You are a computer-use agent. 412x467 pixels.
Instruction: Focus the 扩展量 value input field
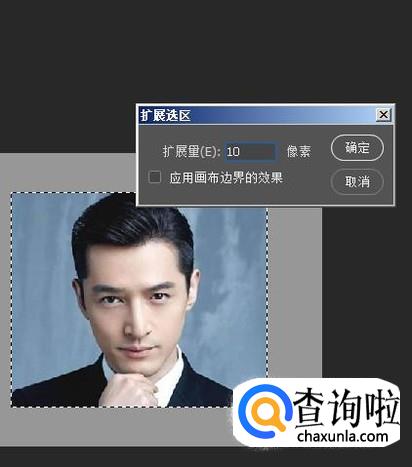tap(250, 152)
